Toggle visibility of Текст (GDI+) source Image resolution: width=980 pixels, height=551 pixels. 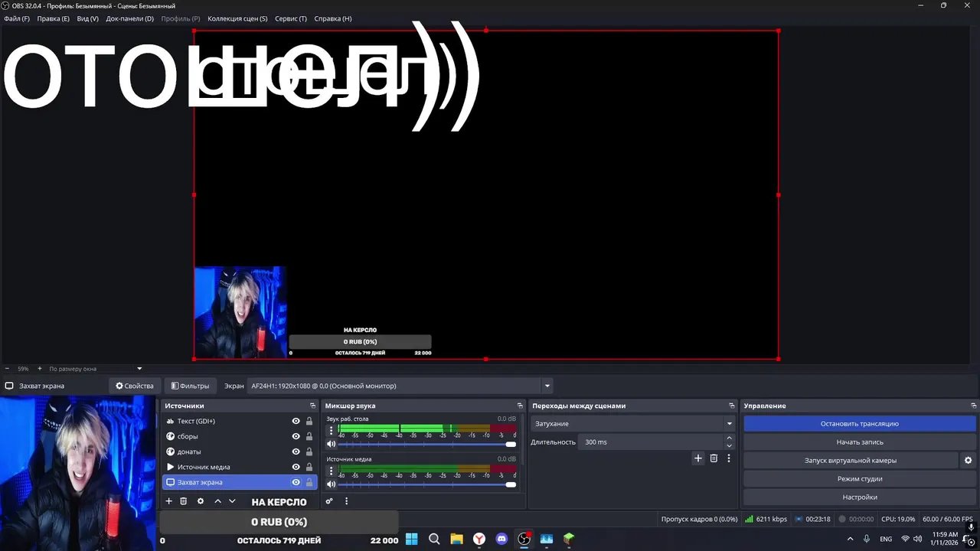pos(296,421)
